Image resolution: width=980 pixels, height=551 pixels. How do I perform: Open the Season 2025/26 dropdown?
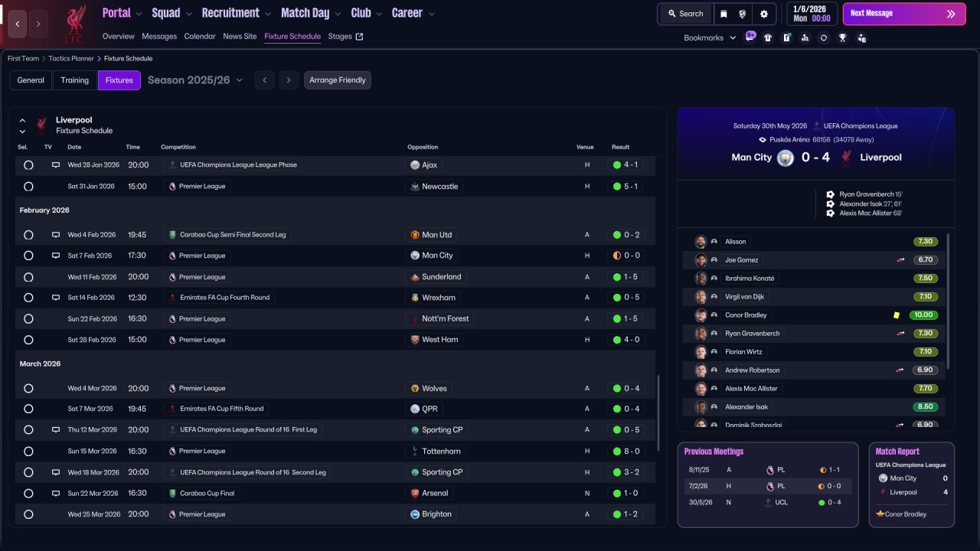tap(195, 80)
